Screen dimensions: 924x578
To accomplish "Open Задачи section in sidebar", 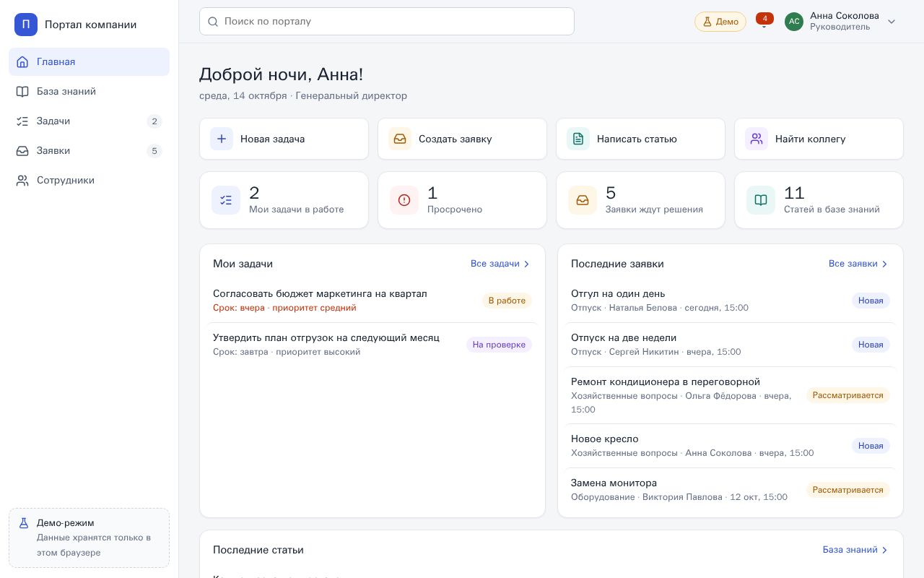I will (x=89, y=121).
